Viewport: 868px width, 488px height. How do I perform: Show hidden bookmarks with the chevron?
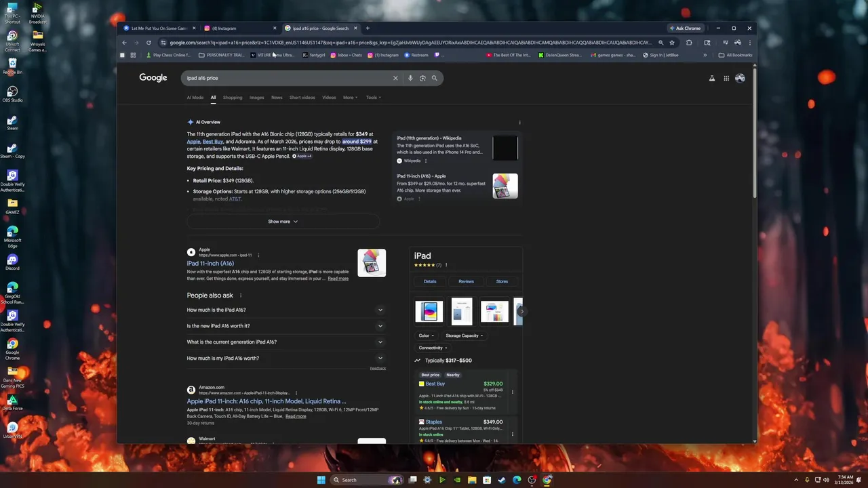point(705,55)
